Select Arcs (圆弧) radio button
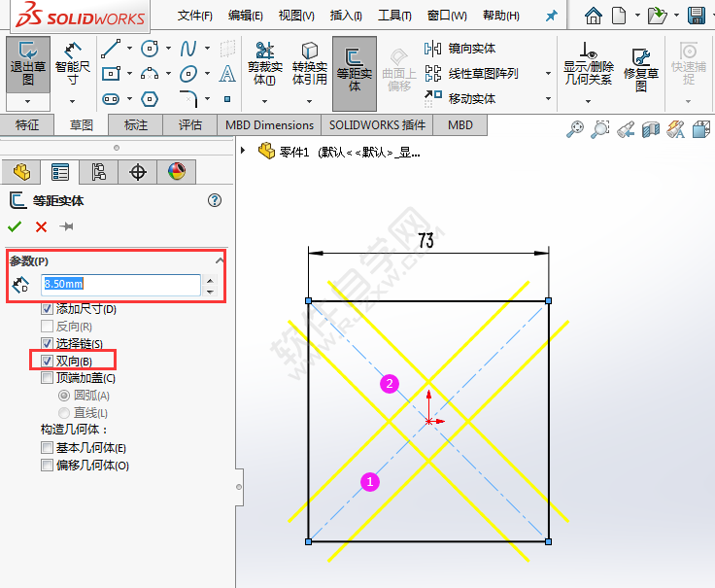 64,396
